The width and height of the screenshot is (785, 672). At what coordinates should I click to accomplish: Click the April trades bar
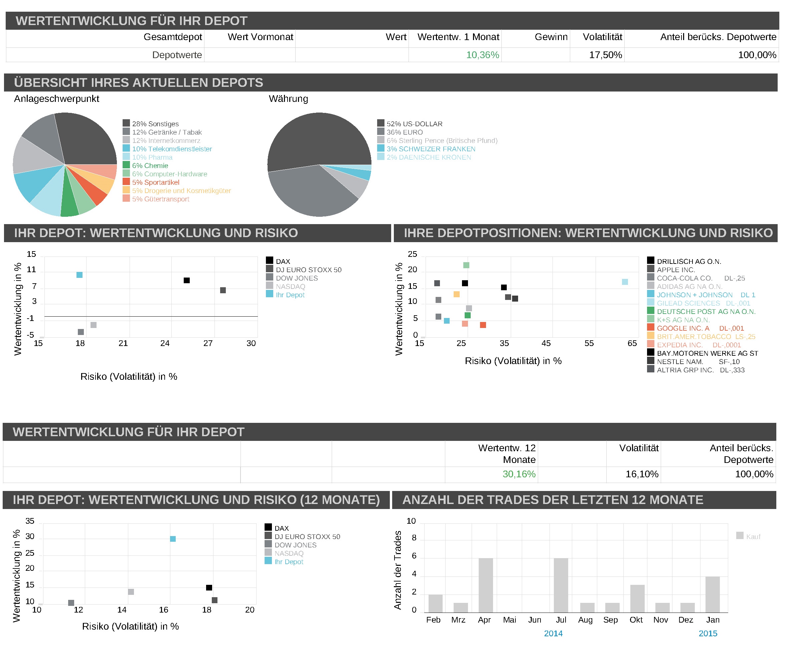486,585
